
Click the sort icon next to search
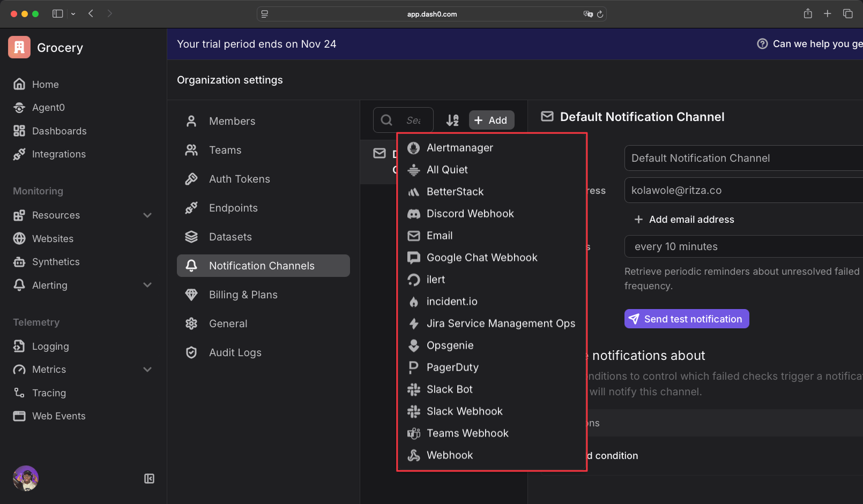point(452,120)
